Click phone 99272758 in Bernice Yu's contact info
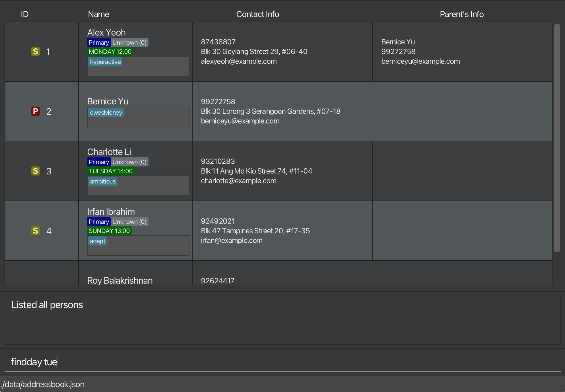Image resolution: width=565 pixels, height=392 pixels. point(218,102)
